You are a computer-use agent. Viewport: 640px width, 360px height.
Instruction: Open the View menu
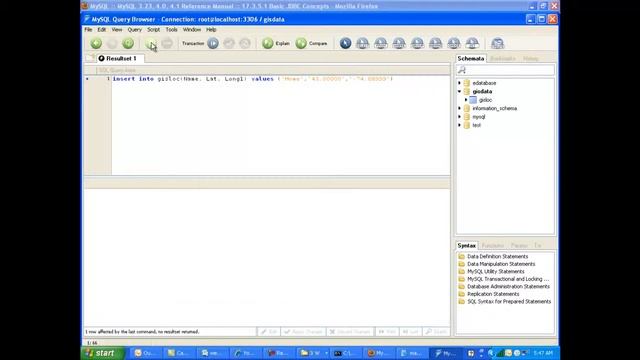[x=117, y=30]
